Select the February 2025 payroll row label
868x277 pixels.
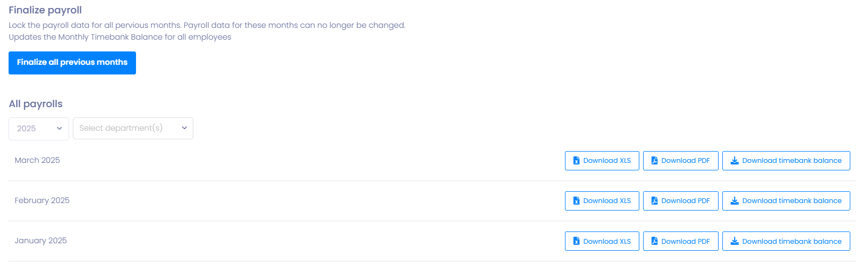tap(42, 200)
